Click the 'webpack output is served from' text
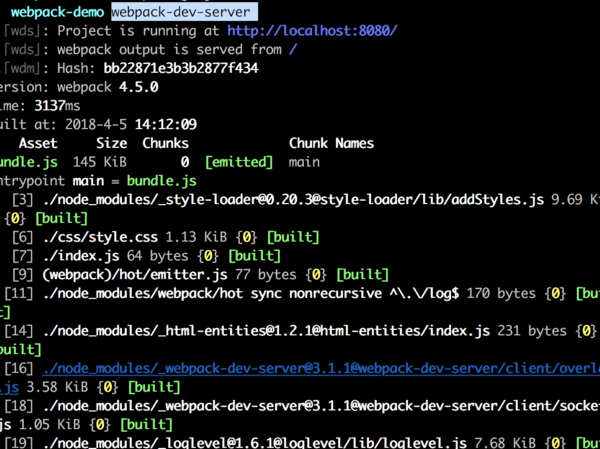 pyautogui.click(x=169, y=49)
